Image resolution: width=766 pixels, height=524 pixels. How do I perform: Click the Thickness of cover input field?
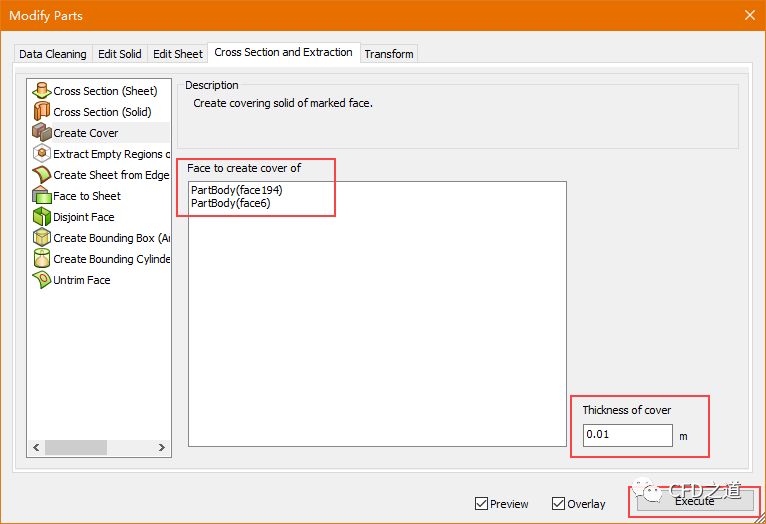(x=627, y=435)
